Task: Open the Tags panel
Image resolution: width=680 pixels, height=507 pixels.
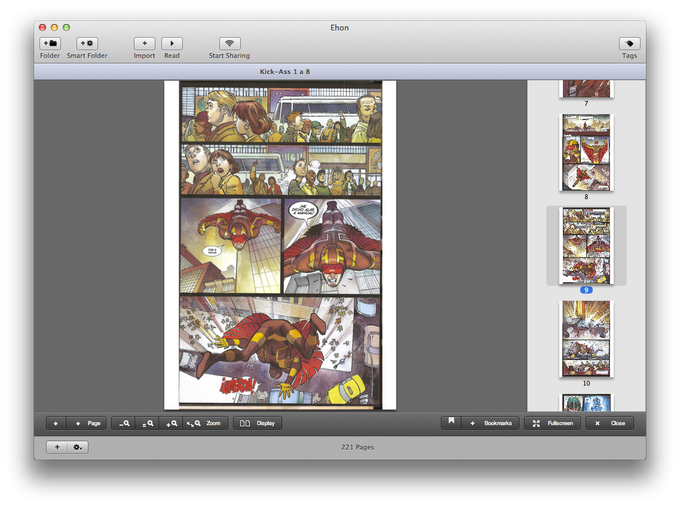Action: pos(629,43)
